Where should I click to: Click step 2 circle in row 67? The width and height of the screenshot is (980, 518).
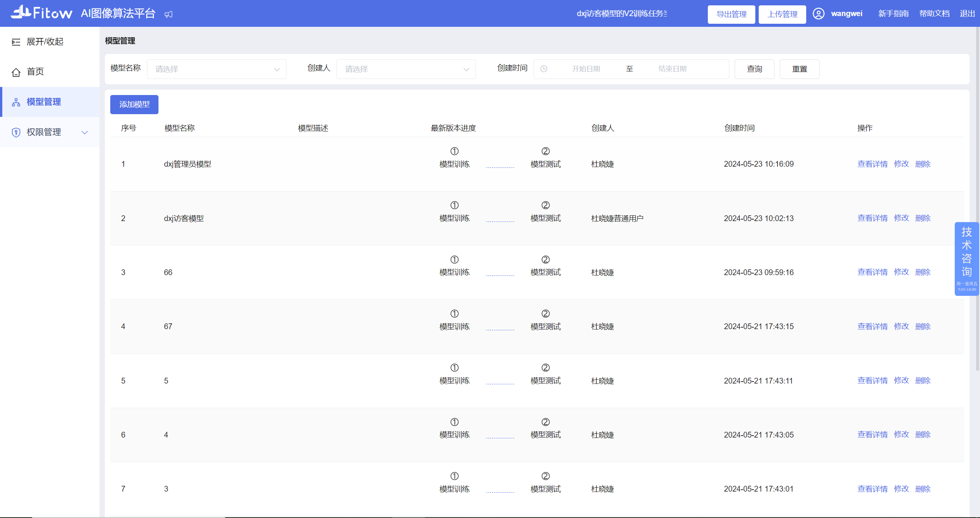click(546, 313)
